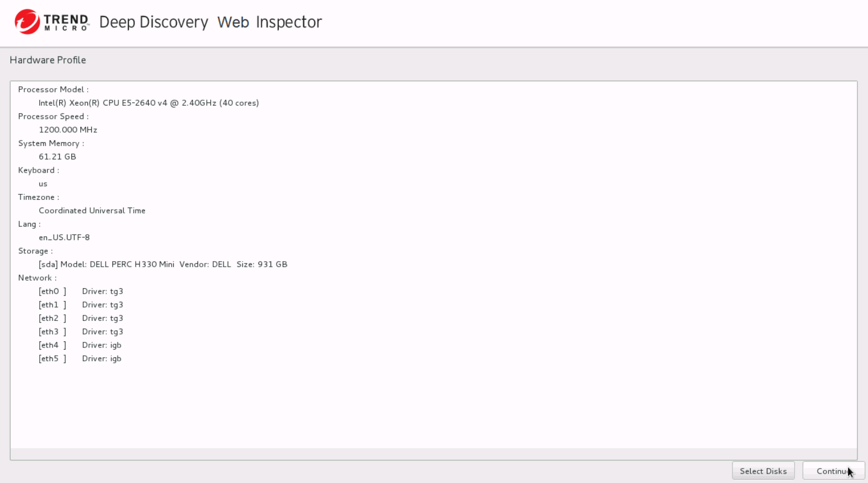Image resolution: width=868 pixels, height=483 pixels.
Task: Select the 61.21 GB system memory value
Action: (58, 157)
